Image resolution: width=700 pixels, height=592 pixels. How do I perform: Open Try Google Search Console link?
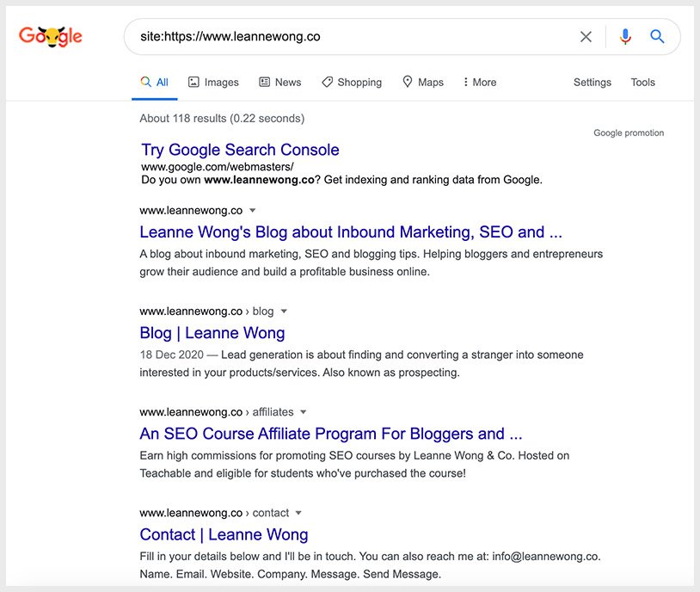240,150
